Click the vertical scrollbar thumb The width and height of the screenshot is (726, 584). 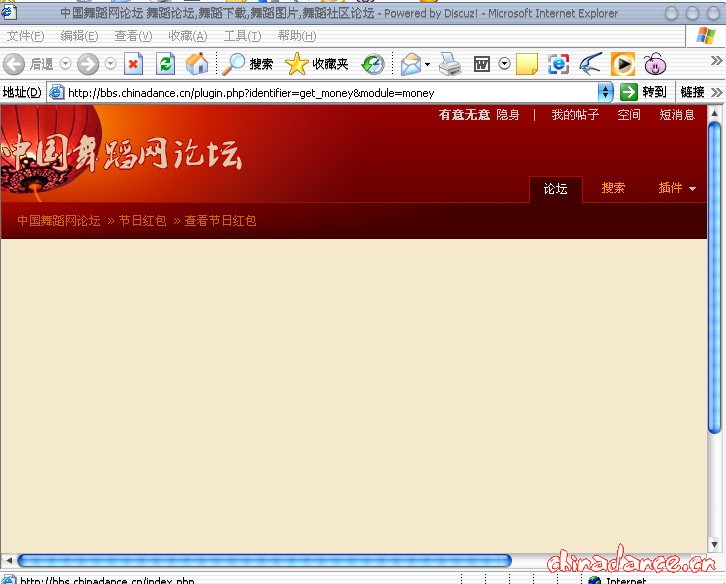tap(714, 278)
